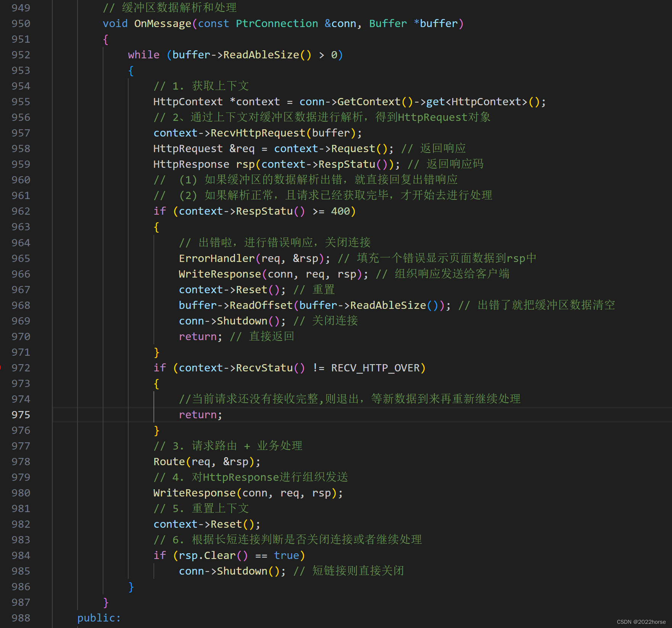
Task: Click ReadAbleSize call on line 952
Action: 261,55
